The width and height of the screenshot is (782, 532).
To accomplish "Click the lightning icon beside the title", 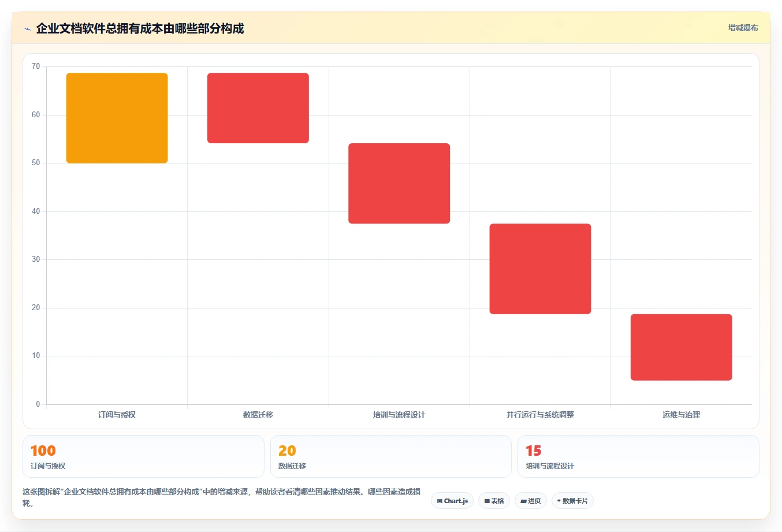I will point(27,29).
